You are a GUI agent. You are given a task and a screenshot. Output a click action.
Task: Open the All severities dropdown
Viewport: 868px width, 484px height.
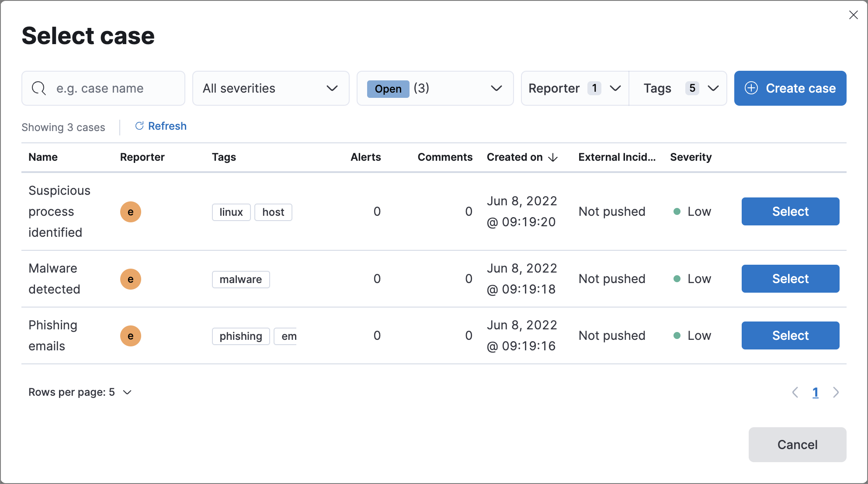[x=271, y=88]
